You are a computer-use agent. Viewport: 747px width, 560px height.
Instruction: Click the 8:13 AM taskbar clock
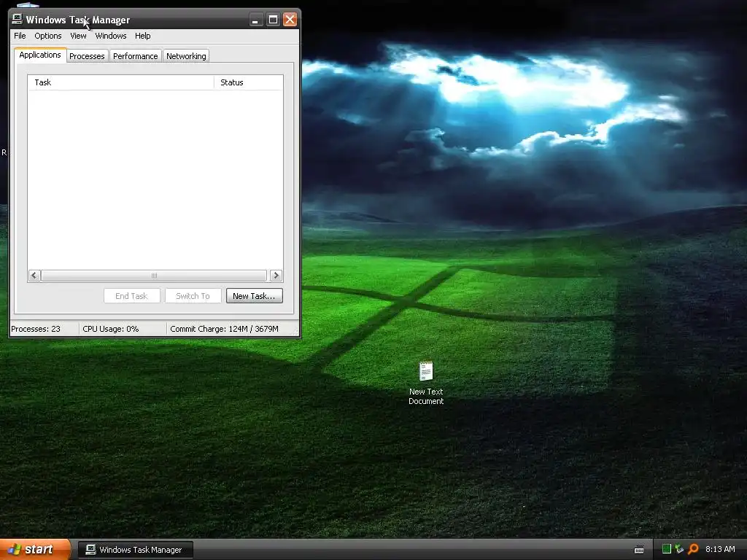(720, 549)
